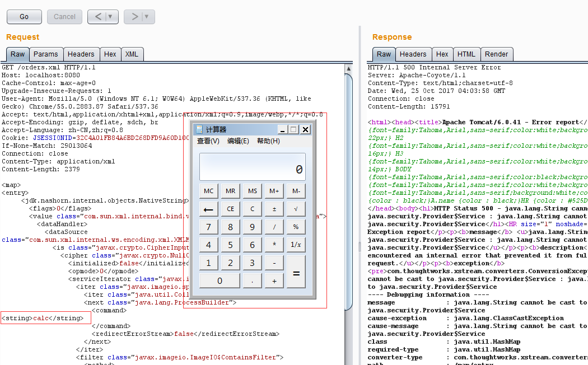Viewport: 588px width, 365px height.
Task: Click the calculator 5 key
Action: [230, 245]
